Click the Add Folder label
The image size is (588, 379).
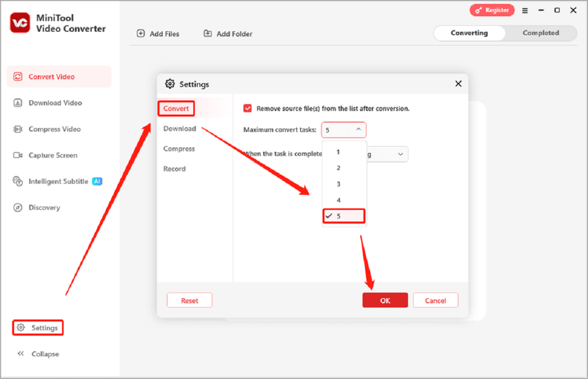tap(234, 34)
